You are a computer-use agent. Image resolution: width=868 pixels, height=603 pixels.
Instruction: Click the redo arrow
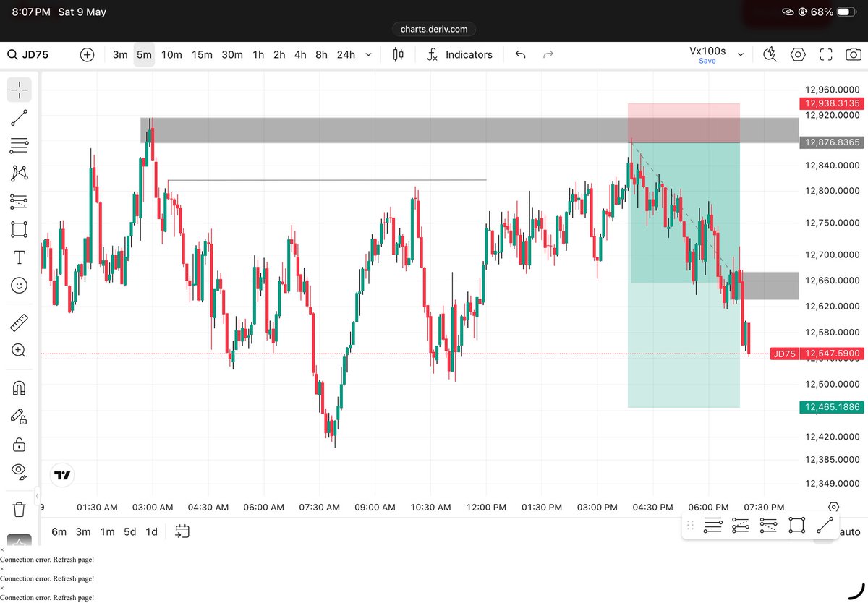[548, 54]
